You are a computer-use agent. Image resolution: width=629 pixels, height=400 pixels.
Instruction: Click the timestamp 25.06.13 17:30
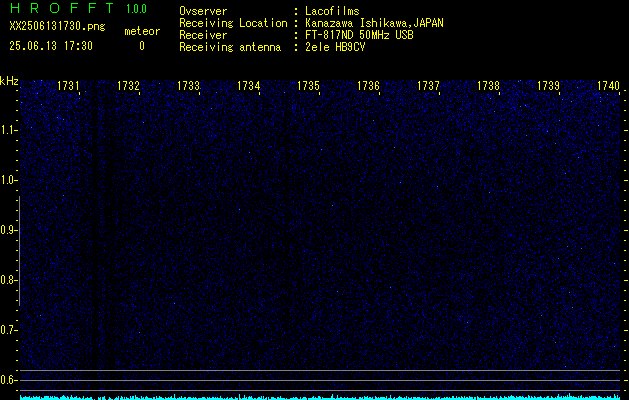coord(51,46)
